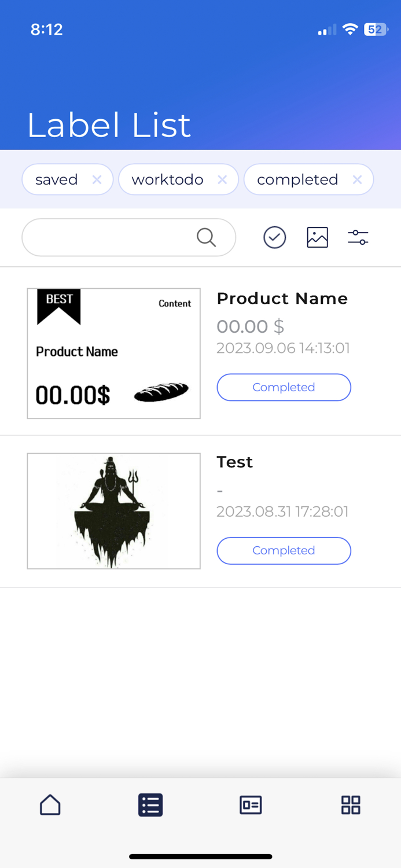Open the Product Name label thumbnail

(x=113, y=353)
